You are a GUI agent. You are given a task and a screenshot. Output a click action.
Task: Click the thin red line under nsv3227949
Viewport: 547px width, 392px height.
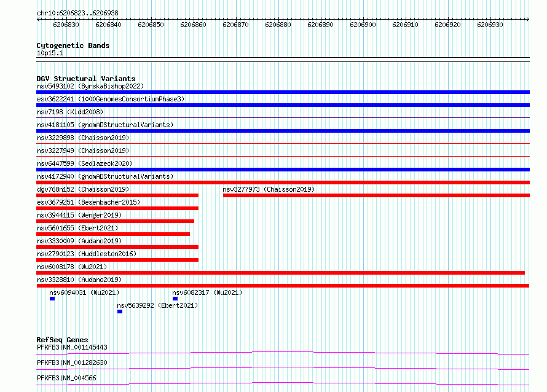click(283, 156)
